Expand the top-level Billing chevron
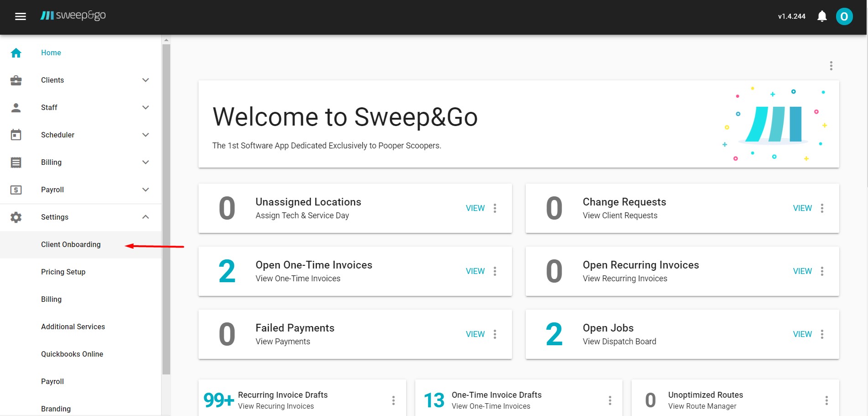The width and height of the screenshot is (868, 416). click(x=146, y=162)
